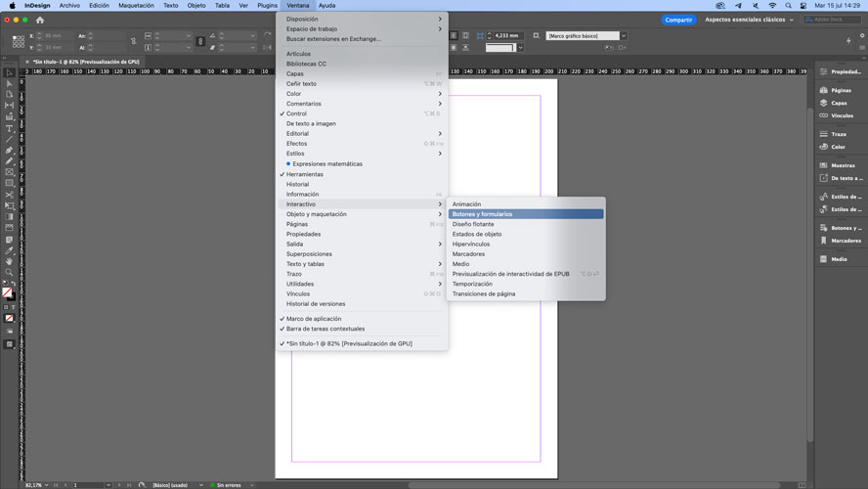This screenshot has width=868, height=489.
Task: Expand the Comentarios submenu
Action: [x=362, y=104]
